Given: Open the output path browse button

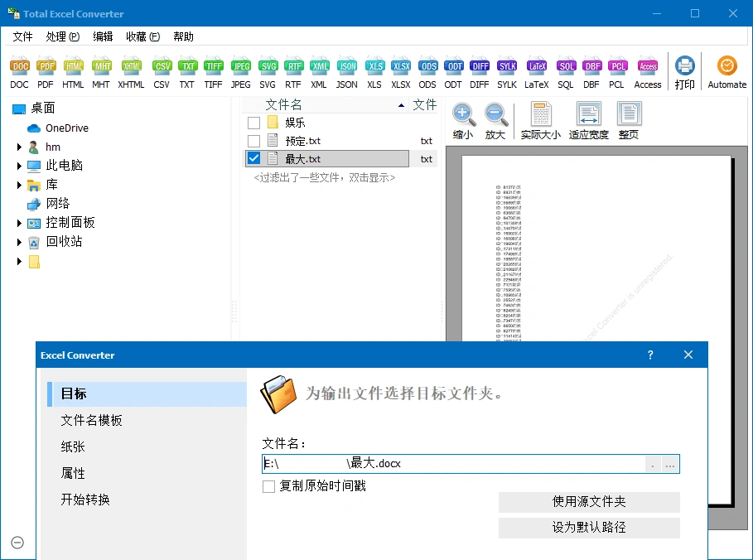Looking at the screenshot, I should (671, 465).
